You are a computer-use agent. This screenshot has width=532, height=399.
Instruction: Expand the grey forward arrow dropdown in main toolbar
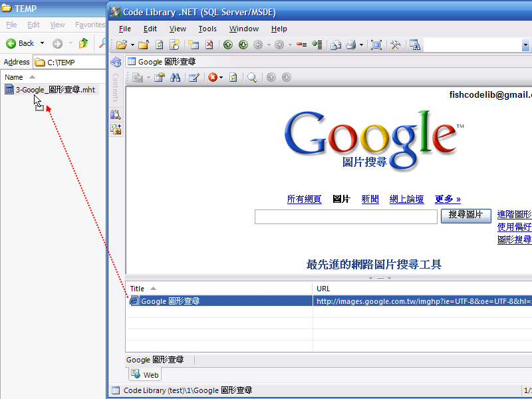tap(290, 45)
